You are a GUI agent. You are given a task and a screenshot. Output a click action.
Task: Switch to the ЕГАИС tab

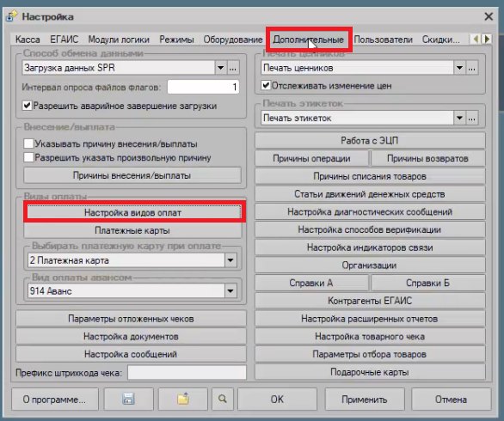(64, 40)
